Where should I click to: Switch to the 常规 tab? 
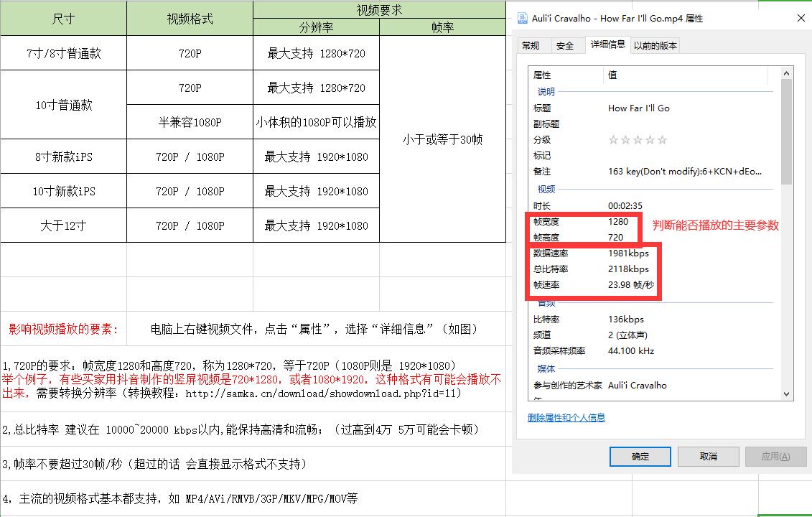pos(532,45)
